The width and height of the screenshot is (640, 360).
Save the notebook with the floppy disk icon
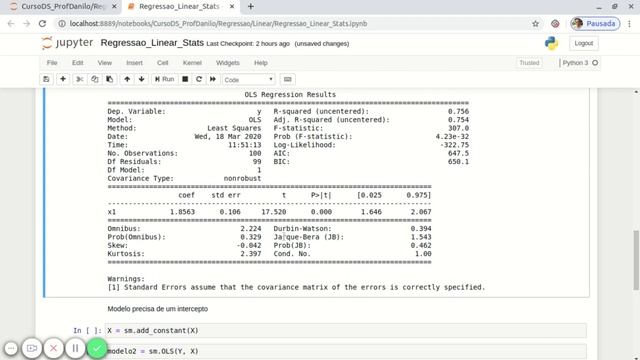46,79
